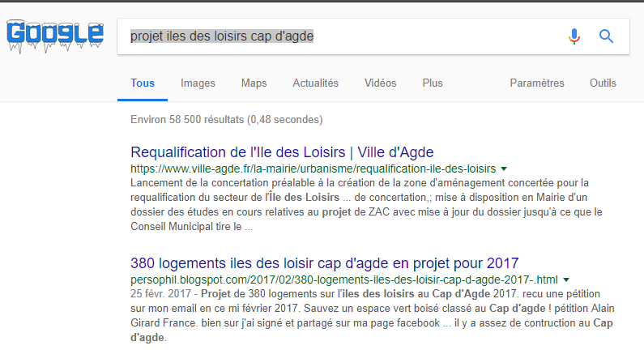Activate voice search microphone icon
644x350 pixels.
[574, 36]
